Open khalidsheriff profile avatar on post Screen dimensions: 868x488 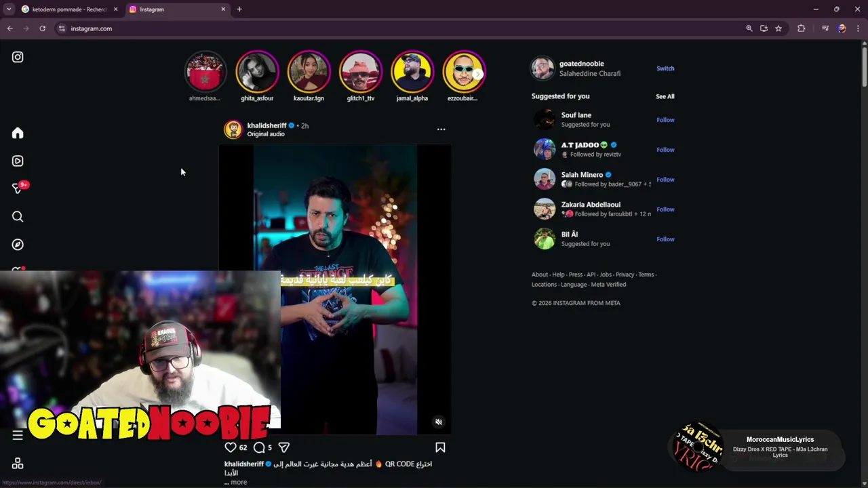point(233,129)
